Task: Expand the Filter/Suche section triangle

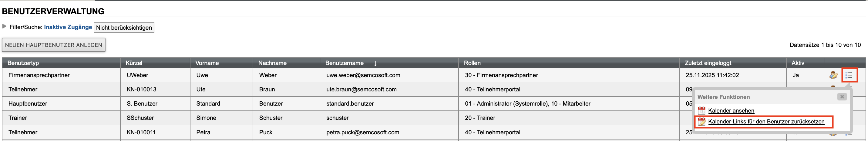Action: click(4, 26)
